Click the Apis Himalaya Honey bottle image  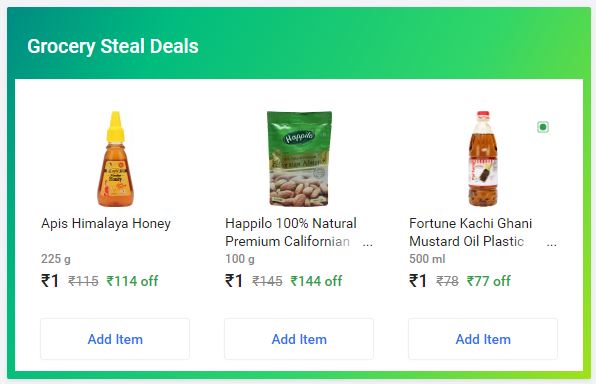115,159
